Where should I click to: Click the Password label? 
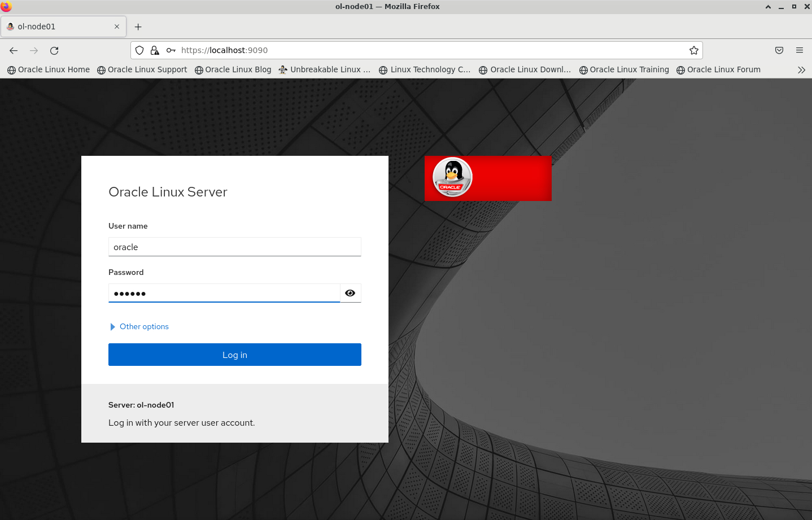point(126,272)
